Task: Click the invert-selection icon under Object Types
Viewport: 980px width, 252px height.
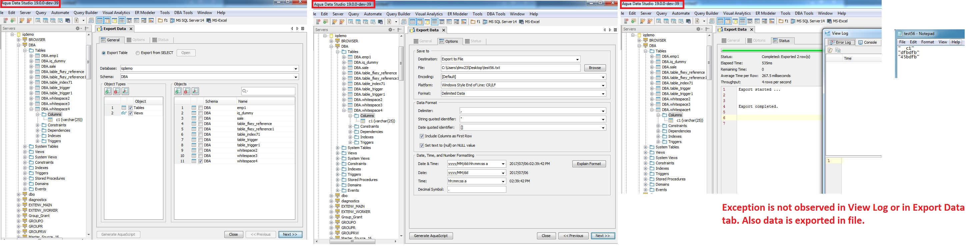Action: (x=125, y=91)
